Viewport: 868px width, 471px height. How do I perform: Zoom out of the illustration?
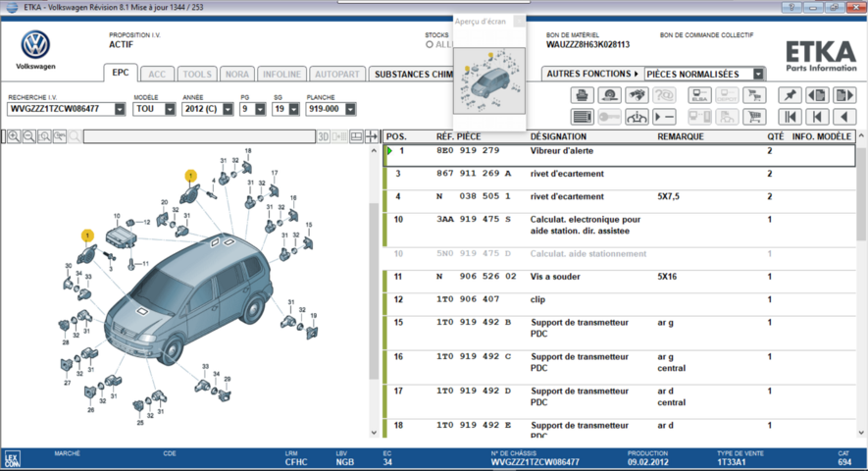tap(29, 136)
